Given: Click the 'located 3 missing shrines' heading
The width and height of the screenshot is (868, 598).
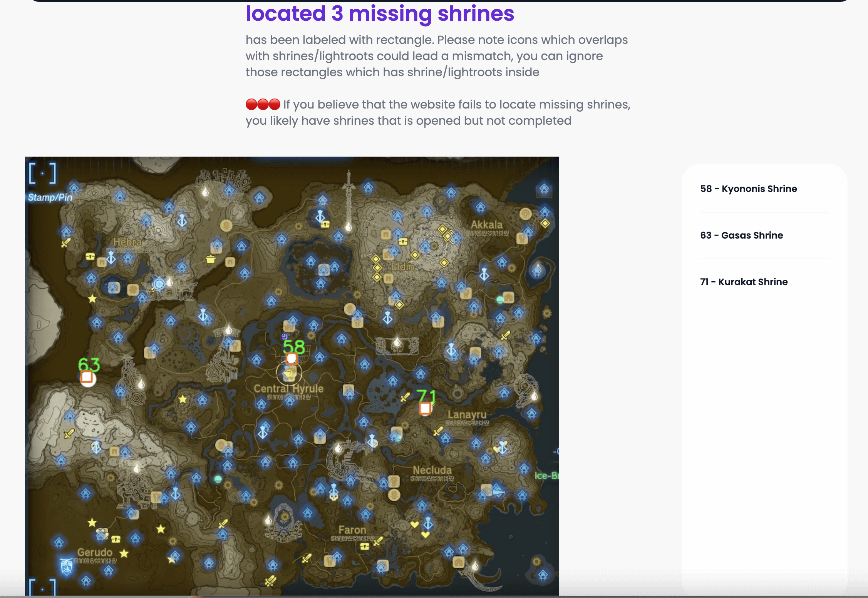Looking at the screenshot, I should [380, 13].
